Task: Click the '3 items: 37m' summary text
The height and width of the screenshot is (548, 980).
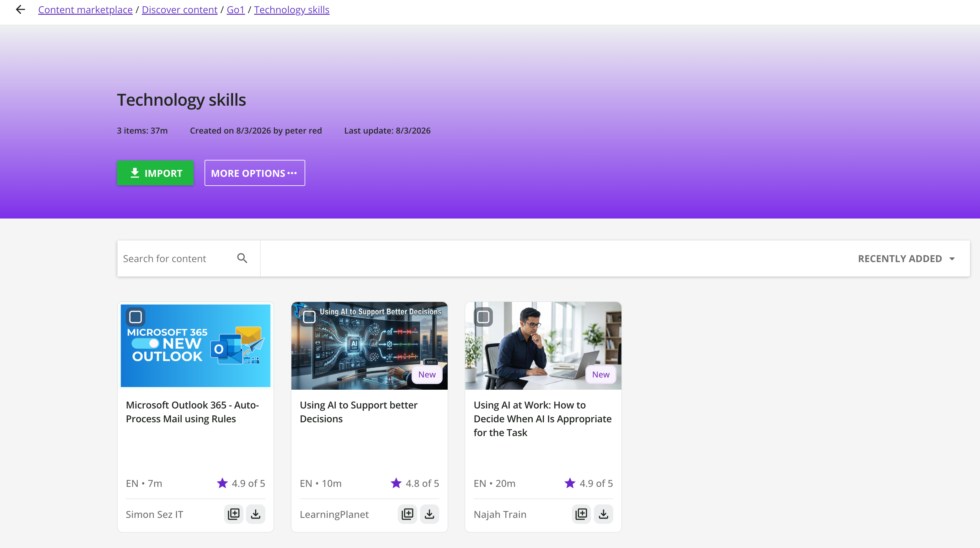Action: pyautogui.click(x=142, y=130)
